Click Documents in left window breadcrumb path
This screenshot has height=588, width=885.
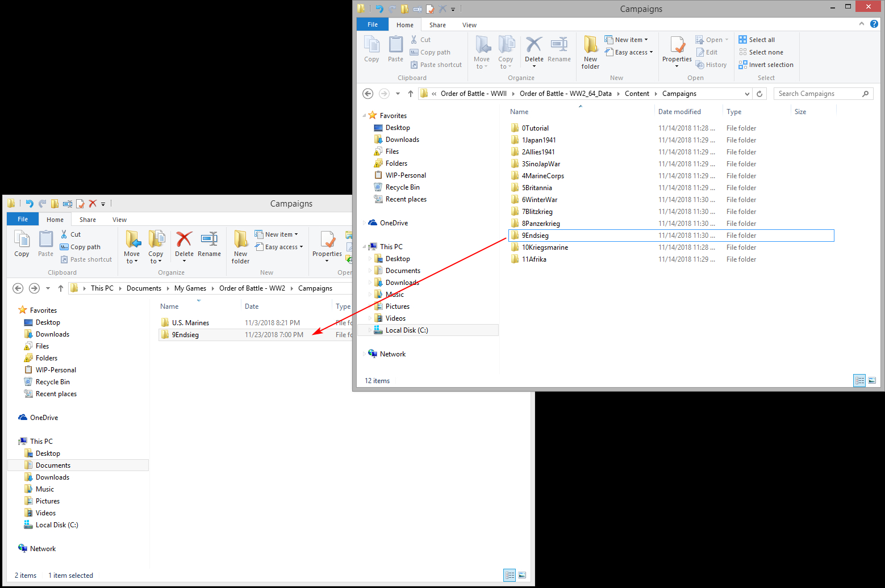144,288
